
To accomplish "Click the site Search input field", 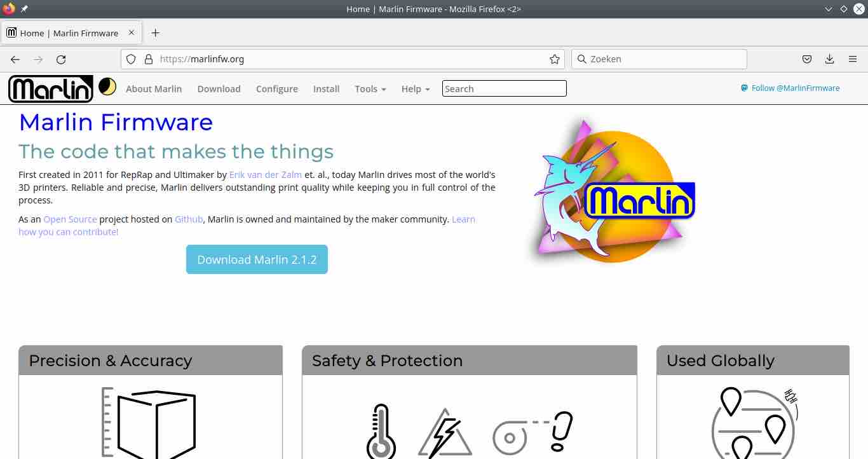I will click(505, 88).
